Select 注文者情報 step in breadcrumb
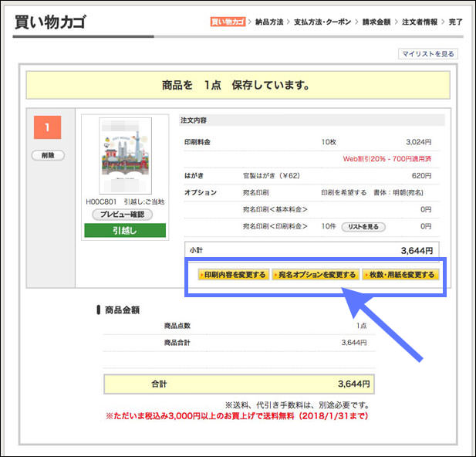The height and width of the screenshot is (457, 476). point(420,22)
